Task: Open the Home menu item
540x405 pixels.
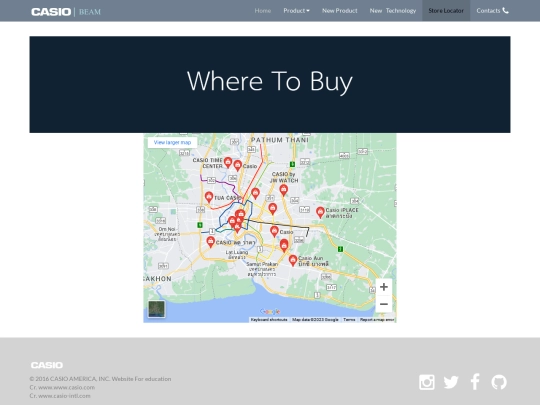Action: (x=263, y=11)
